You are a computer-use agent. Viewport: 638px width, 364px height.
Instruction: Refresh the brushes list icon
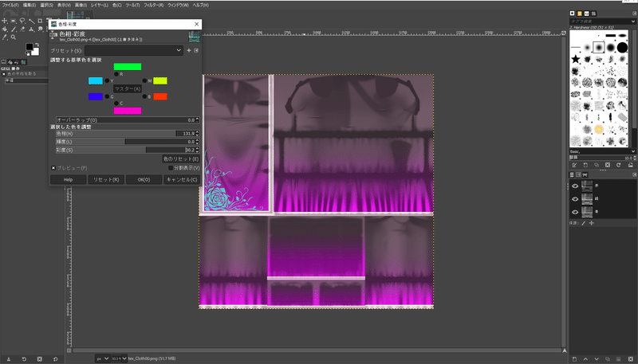tap(619, 165)
